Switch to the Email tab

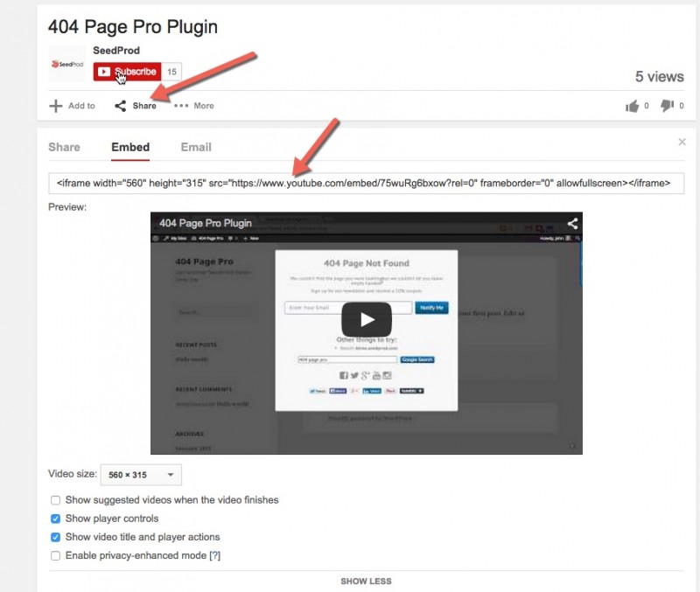[x=195, y=147]
